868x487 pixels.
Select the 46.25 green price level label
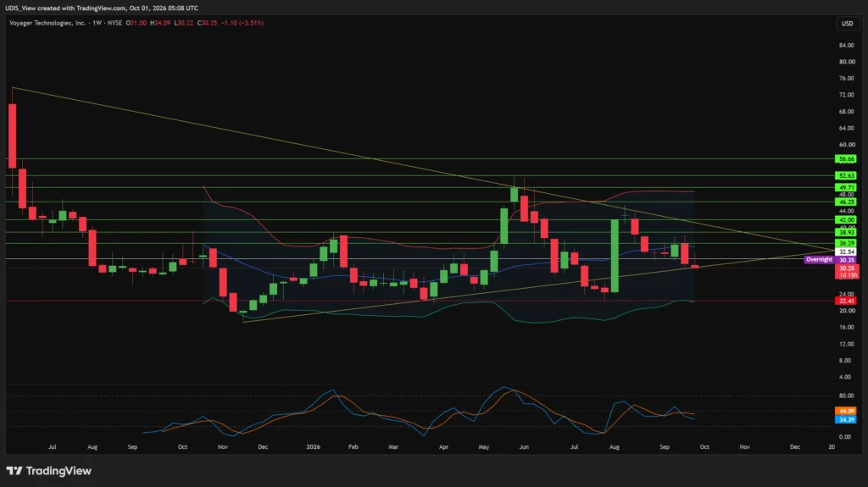[x=846, y=202]
